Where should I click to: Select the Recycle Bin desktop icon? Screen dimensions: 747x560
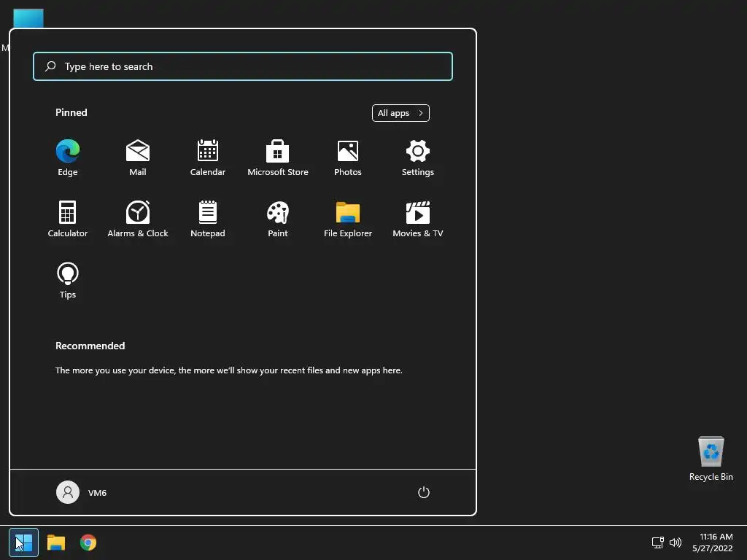tap(711, 459)
